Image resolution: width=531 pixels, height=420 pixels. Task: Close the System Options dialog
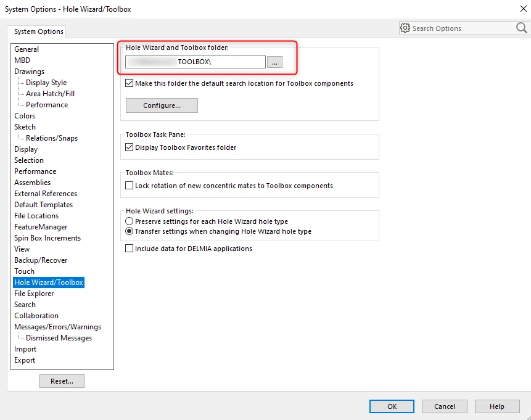524,9
